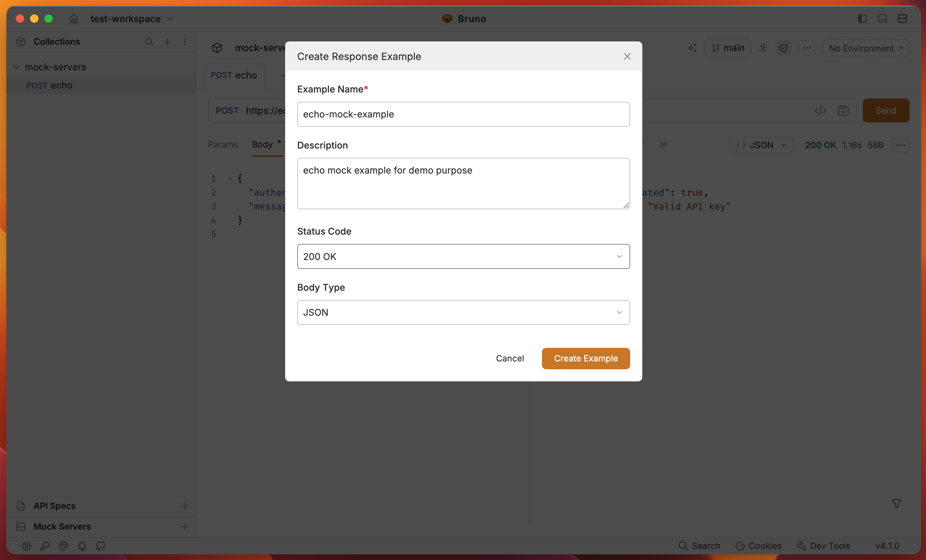
Task: Open the collection ellipsis menu in toolbar
Action: click(x=807, y=48)
